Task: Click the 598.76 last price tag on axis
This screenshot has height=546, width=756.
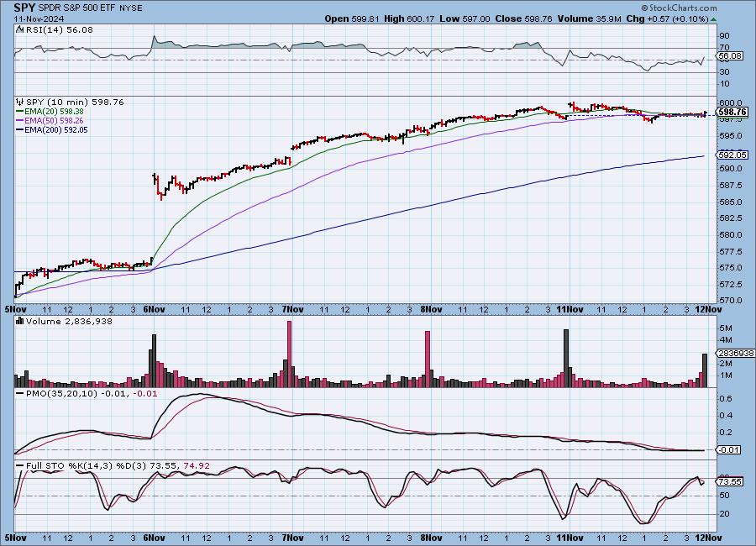Action: (732, 112)
